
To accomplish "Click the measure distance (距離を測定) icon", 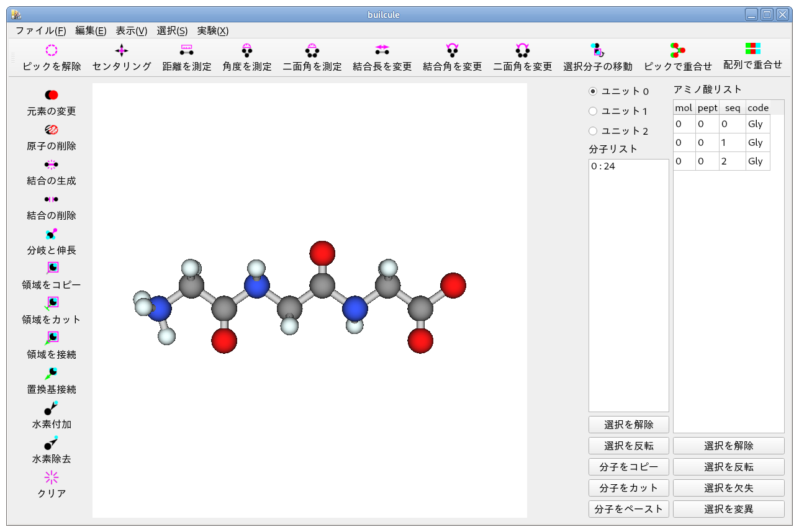I will click(186, 51).
